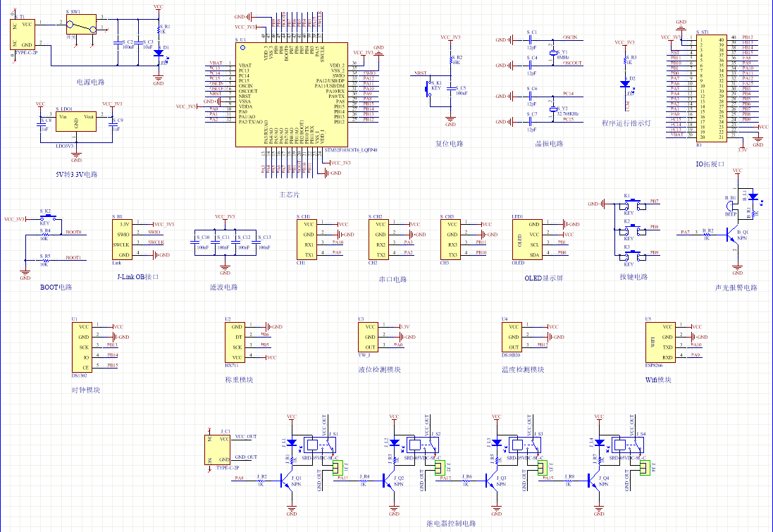Select the '晶振电路' section label
Screen dimensions: 773x532
pyautogui.click(x=549, y=144)
